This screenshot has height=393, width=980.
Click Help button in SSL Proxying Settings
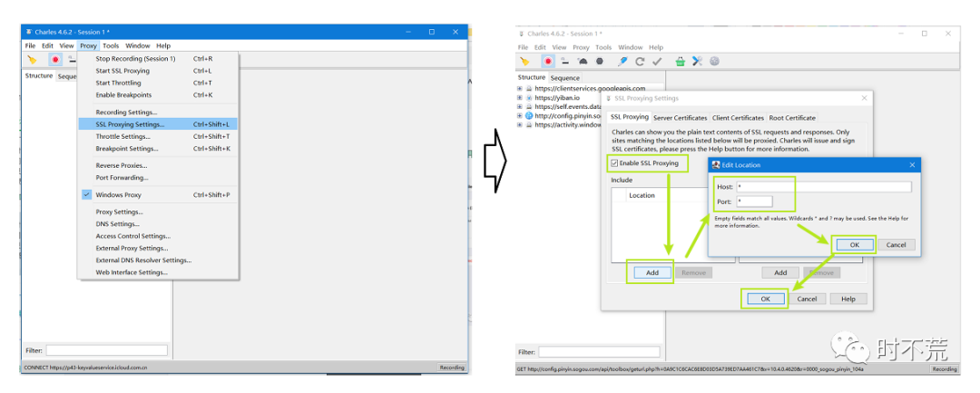pyautogui.click(x=848, y=299)
